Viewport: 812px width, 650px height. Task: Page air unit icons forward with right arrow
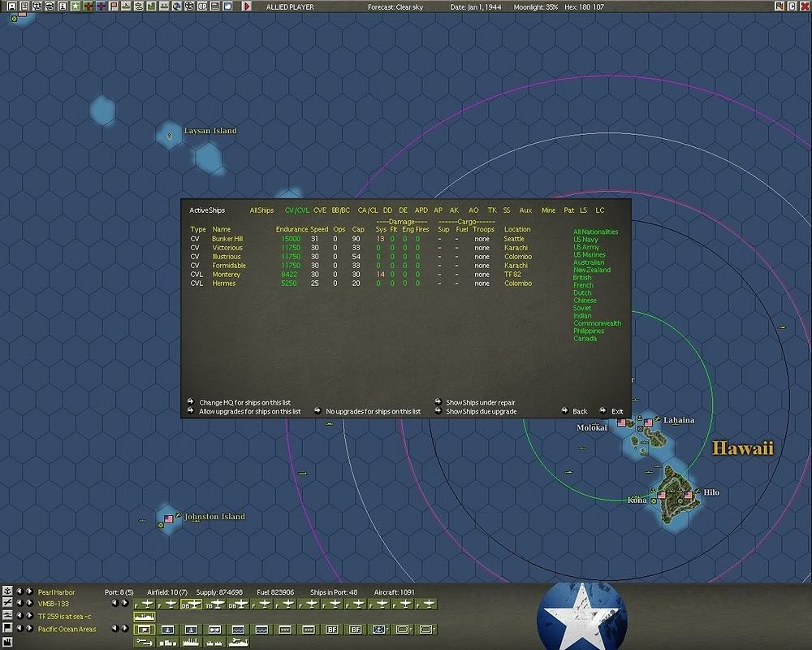coord(125,604)
